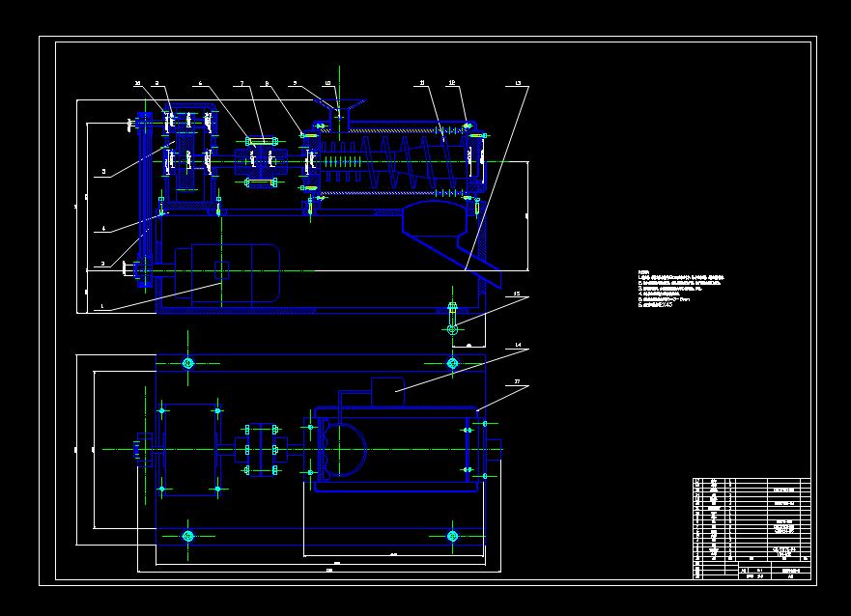Click part callout number 12
The image size is (851, 616).
point(452,82)
